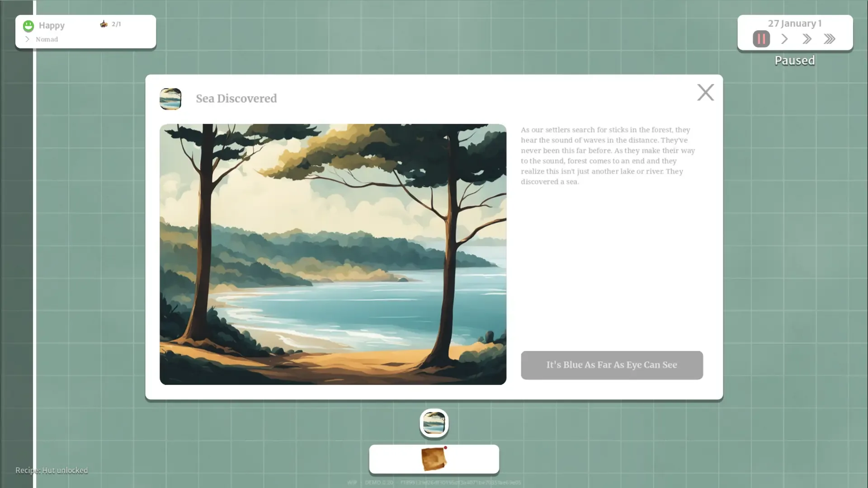Expand the chevron next to Nomad
This screenshot has height=488, width=868.
[27, 39]
